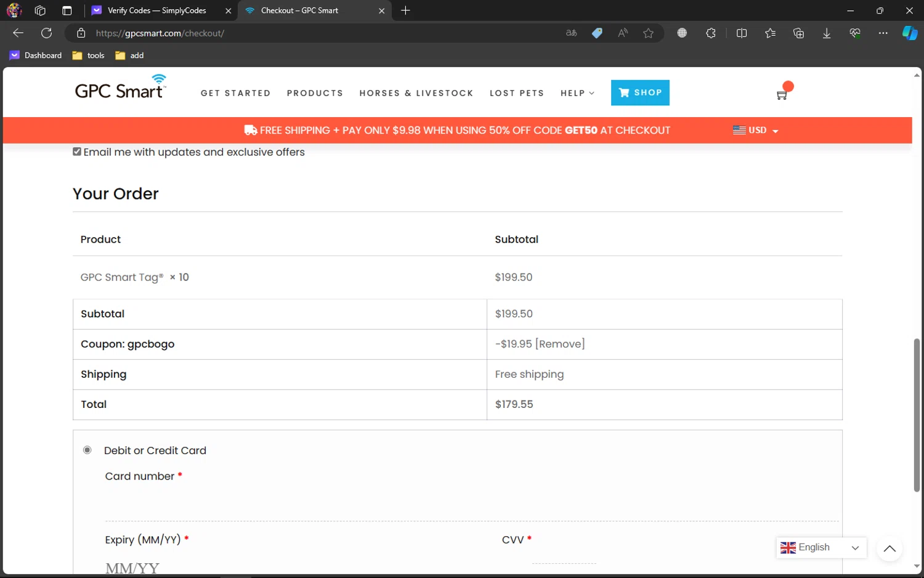The height and width of the screenshot is (578, 924).
Task: Remove the gpcbogo coupon
Action: point(560,344)
